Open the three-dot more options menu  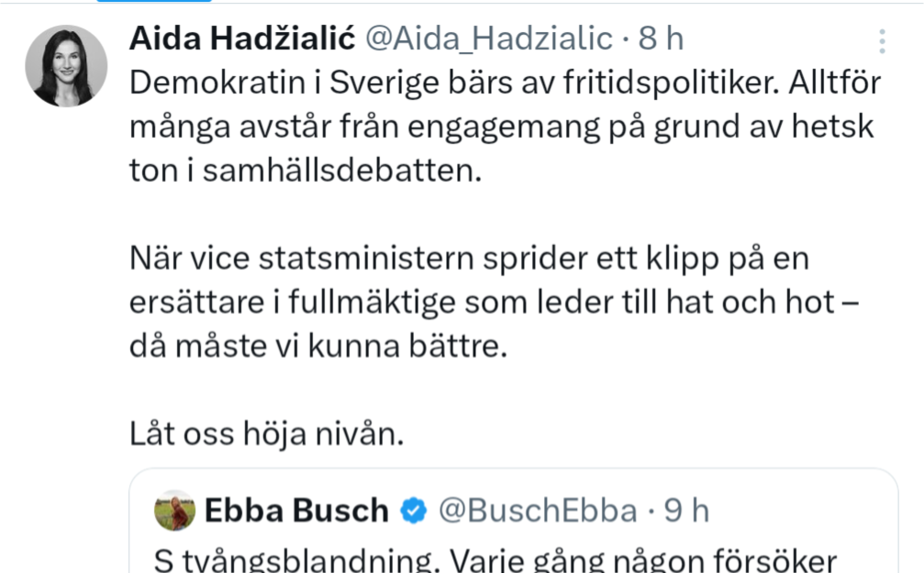882,41
